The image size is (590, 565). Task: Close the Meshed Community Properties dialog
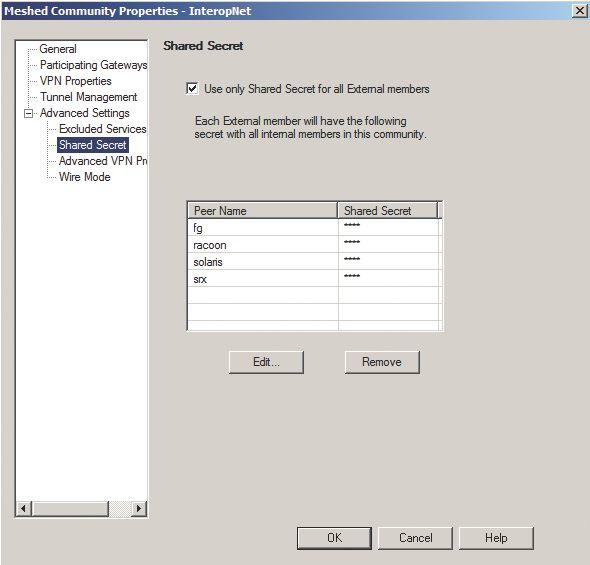point(580,11)
